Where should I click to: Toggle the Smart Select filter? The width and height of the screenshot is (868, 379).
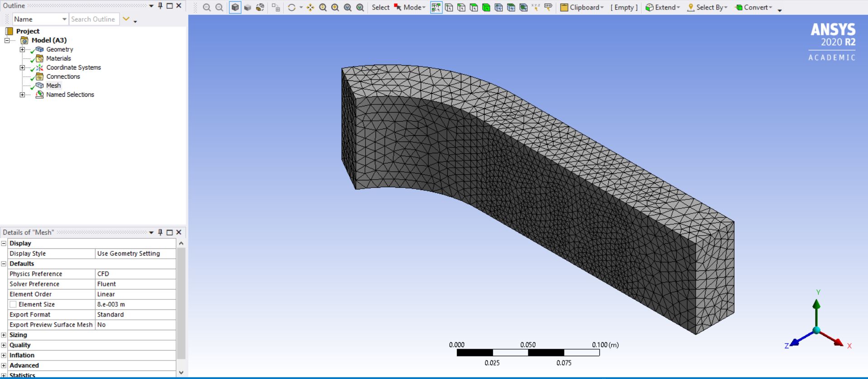point(436,7)
